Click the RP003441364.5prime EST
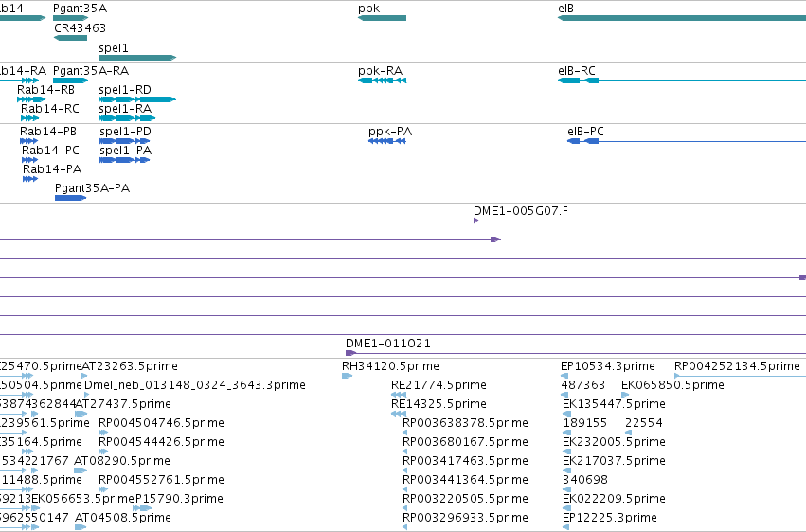 tap(405, 489)
